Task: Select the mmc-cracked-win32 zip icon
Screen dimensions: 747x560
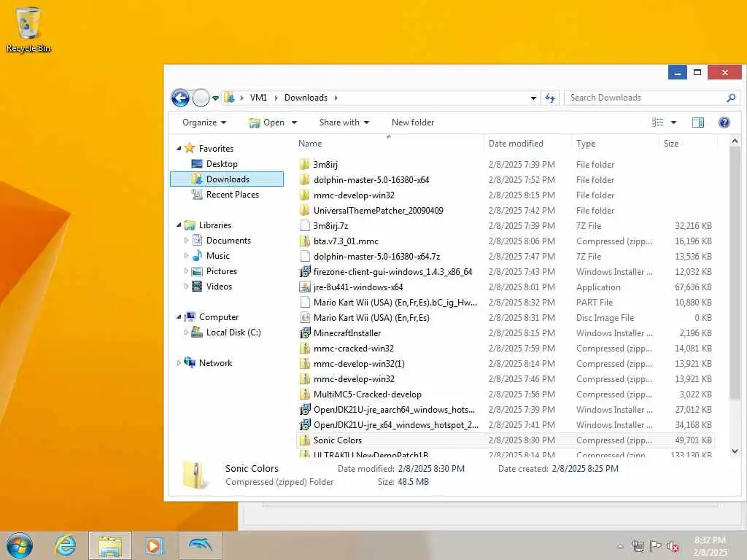Action: click(x=305, y=349)
